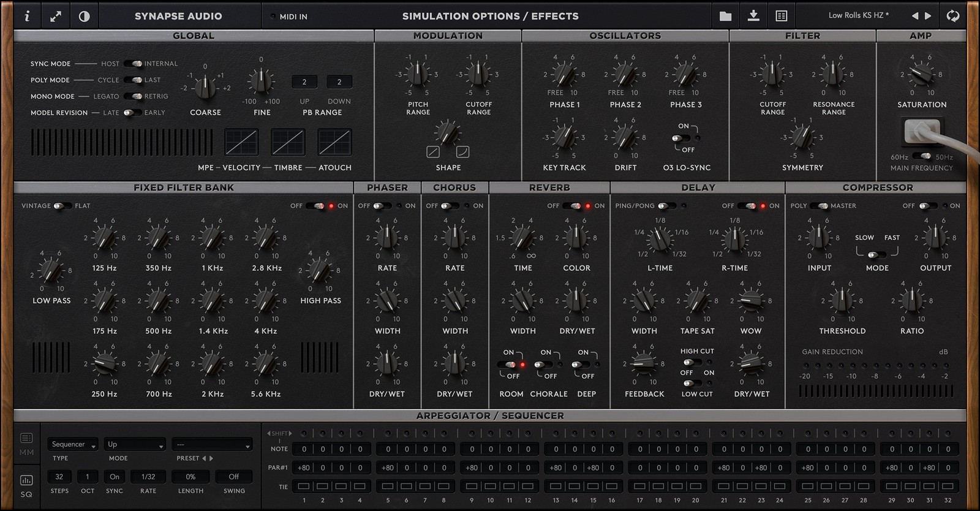The image size is (980, 511).
Task: Open the preset list view icon
Action: coord(782,17)
